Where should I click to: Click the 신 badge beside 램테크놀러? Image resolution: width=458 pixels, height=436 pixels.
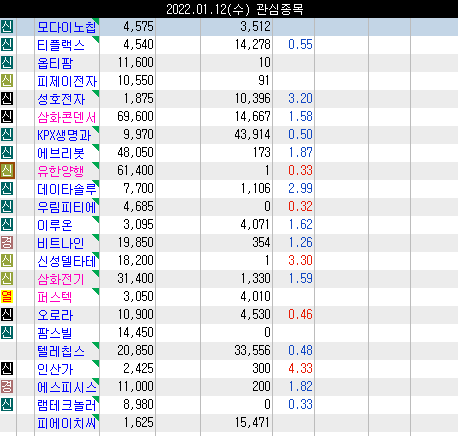coord(7,405)
